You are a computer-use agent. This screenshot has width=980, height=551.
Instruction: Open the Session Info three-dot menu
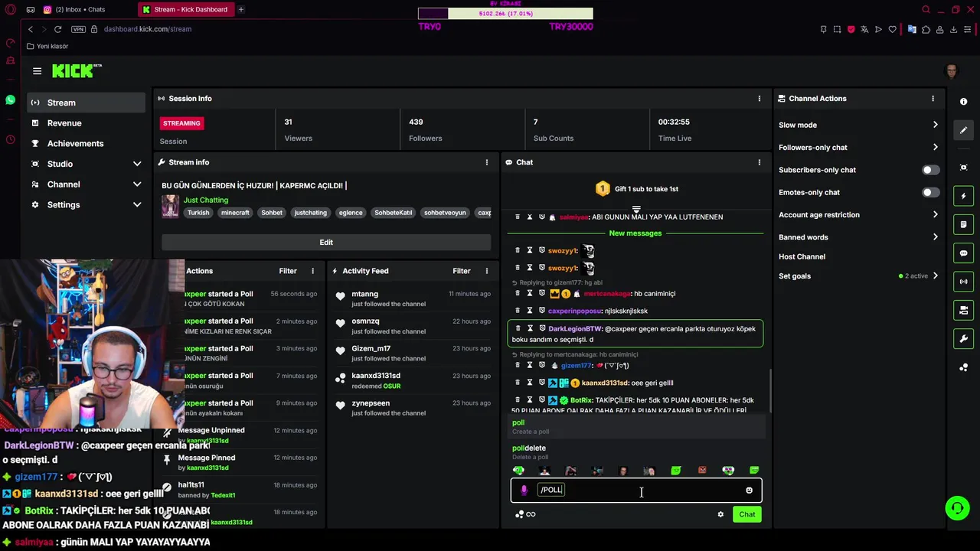click(759, 99)
